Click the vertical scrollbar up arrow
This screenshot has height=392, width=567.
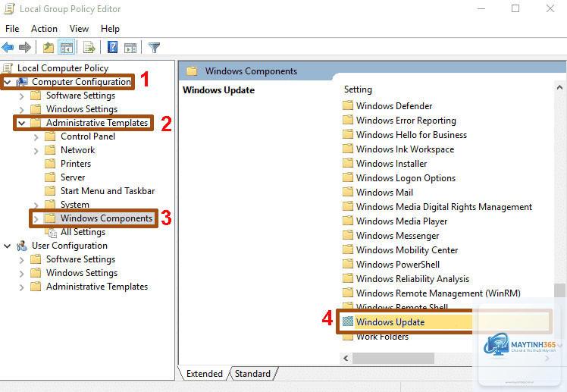(x=559, y=87)
